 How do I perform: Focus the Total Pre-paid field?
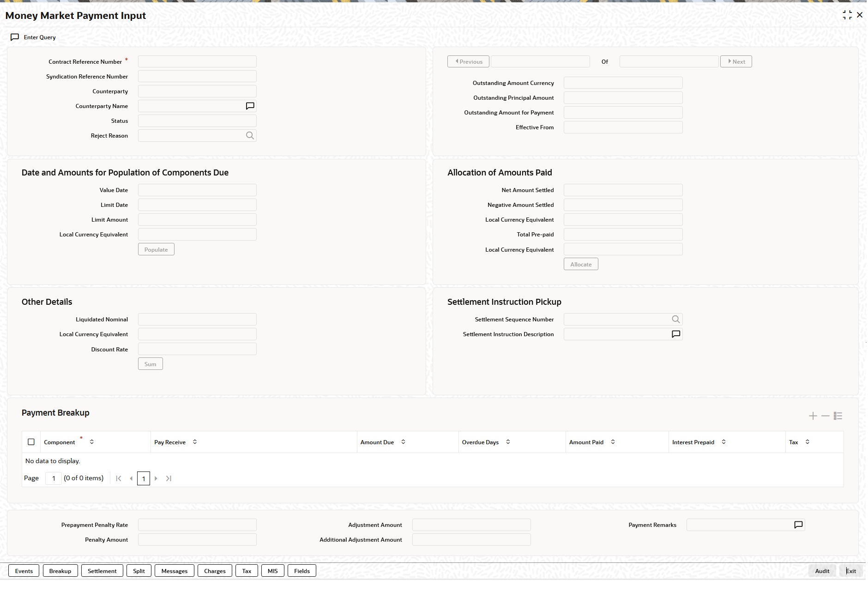pyautogui.click(x=623, y=235)
